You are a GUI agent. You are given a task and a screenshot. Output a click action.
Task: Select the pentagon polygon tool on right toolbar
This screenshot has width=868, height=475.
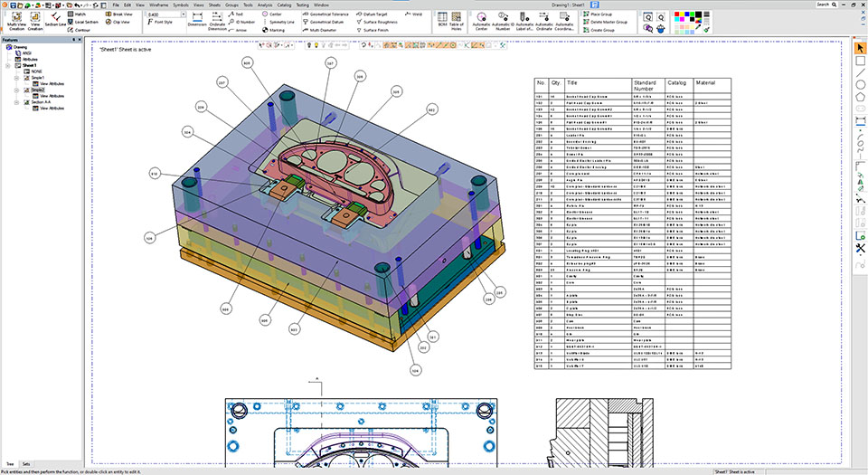860,96
